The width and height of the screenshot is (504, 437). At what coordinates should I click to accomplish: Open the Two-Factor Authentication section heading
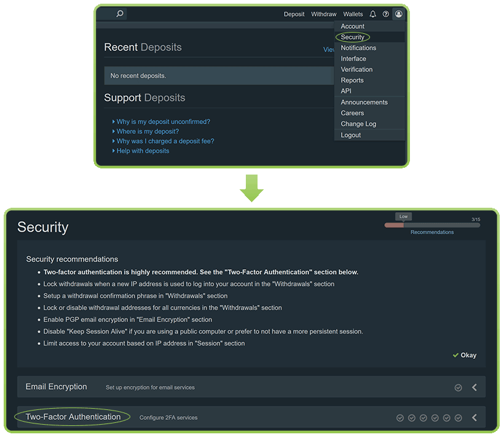73,417
